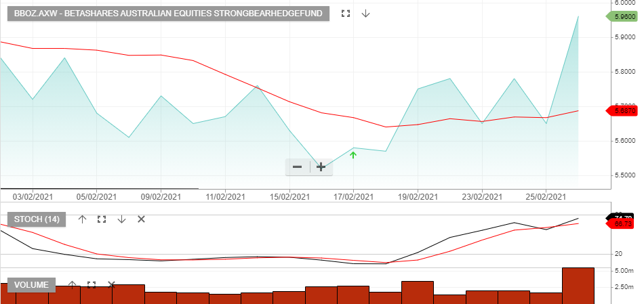
Task: Remove the STOCH indicator panel
Action: pyautogui.click(x=141, y=219)
